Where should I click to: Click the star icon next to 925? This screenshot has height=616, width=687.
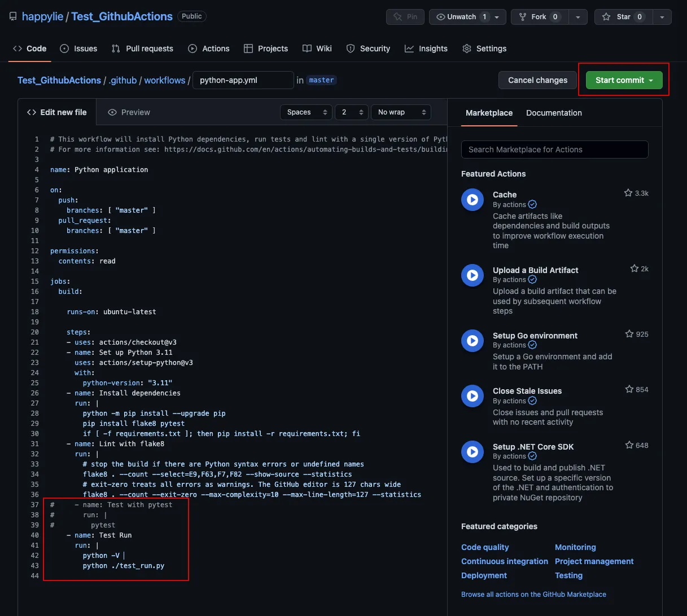pyautogui.click(x=629, y=334)
